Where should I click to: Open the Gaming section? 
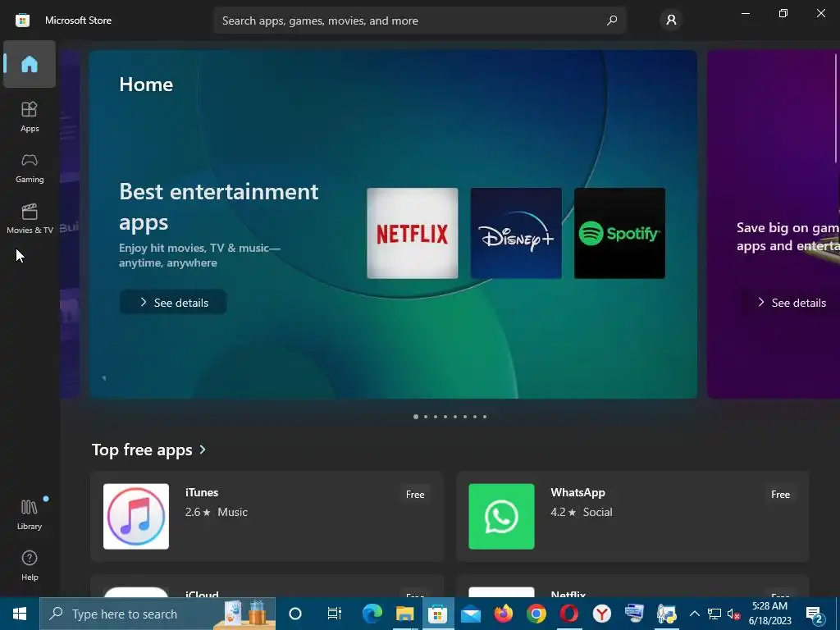[30, 167]
